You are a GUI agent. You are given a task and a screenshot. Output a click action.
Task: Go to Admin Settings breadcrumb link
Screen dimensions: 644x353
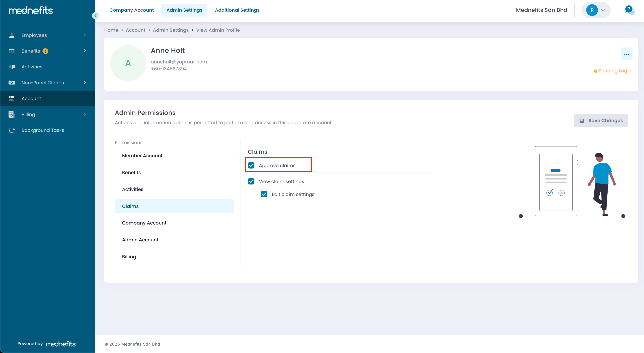[x=171, y=30]
